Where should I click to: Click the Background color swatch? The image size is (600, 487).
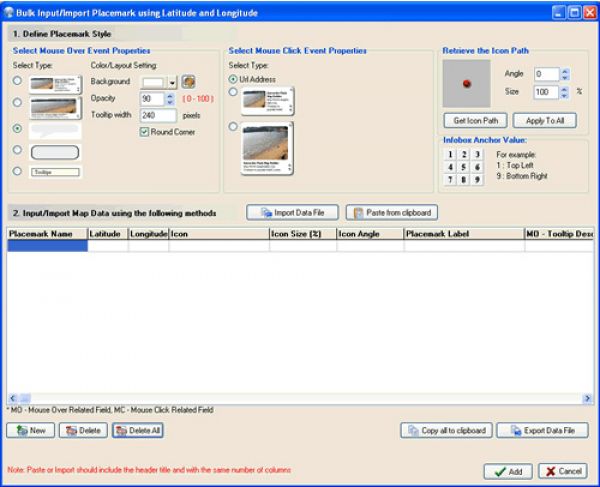tap(154, 83)
